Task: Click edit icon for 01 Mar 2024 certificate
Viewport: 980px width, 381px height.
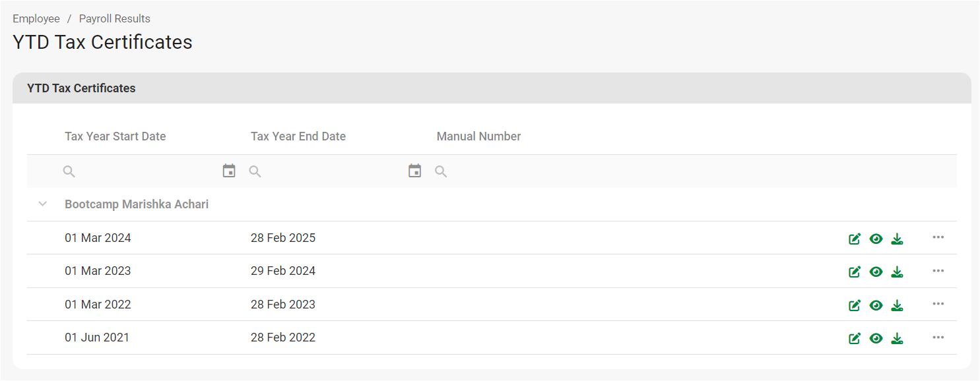Action: click(855, 239)
